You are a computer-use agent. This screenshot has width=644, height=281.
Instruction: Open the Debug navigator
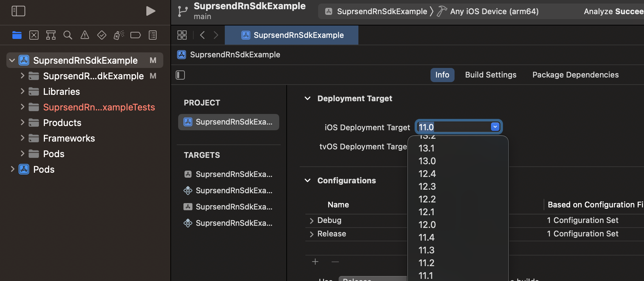coord(119,35)
